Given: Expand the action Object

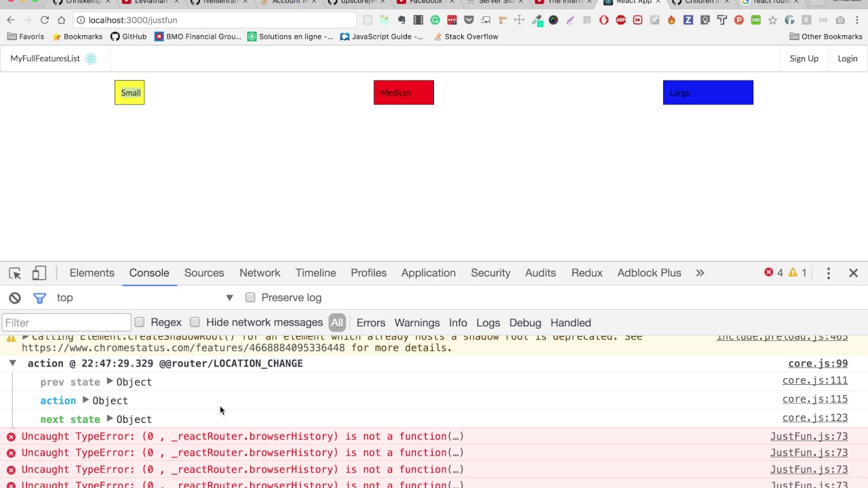Looking at the screenshot, I should (x=85, y=400).
